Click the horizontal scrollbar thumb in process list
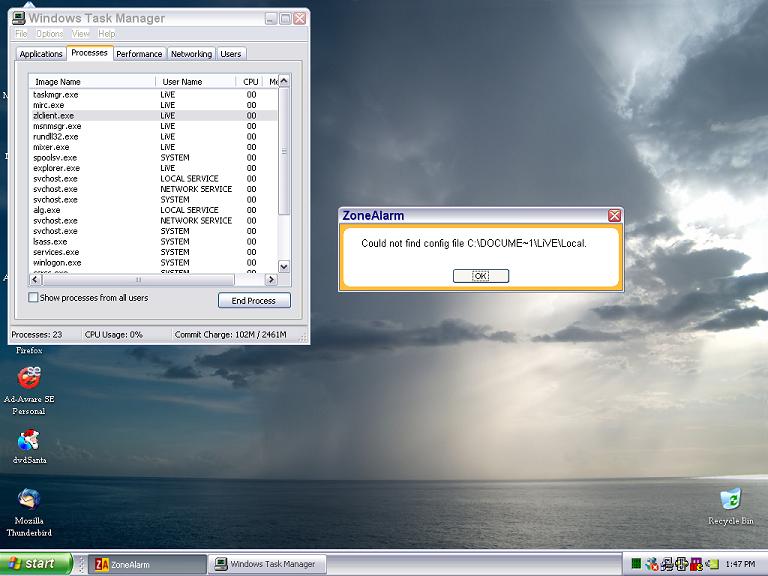768x576 pixels. (x=139, y=279)
